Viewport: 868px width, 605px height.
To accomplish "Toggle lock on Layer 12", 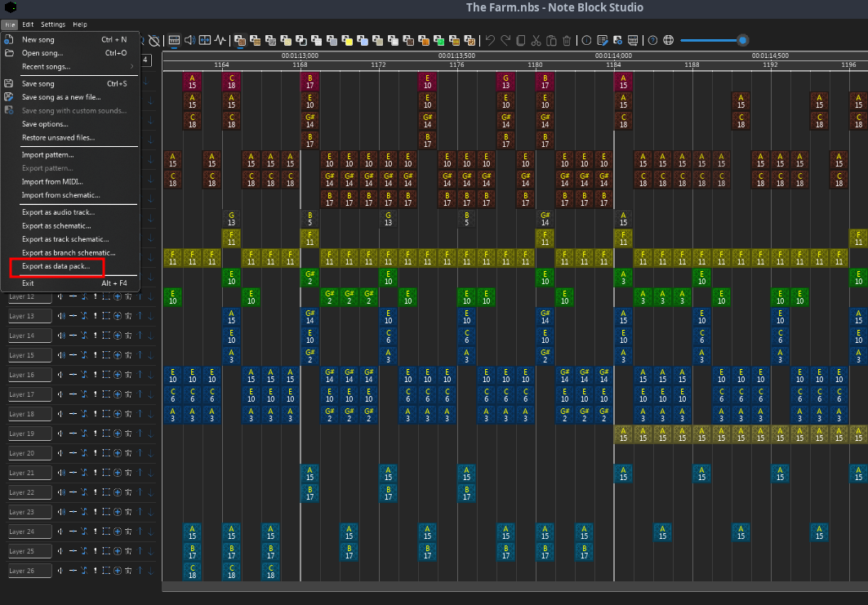I will (x=84, y=296).
